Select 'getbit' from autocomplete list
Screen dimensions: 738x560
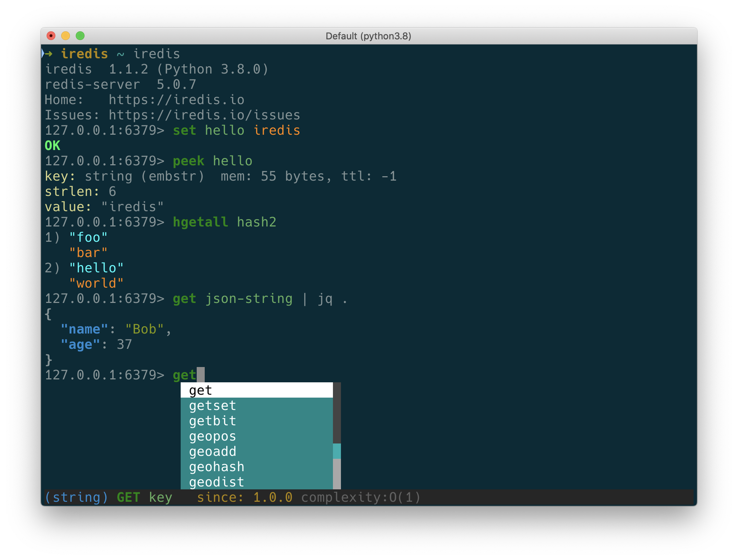212,422
